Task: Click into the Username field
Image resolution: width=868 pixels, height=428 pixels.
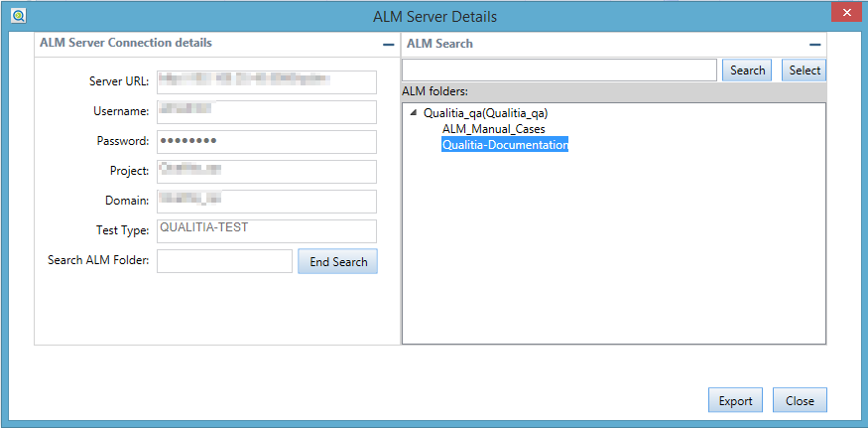Action: pyautogui.click(x=267, y=111)
